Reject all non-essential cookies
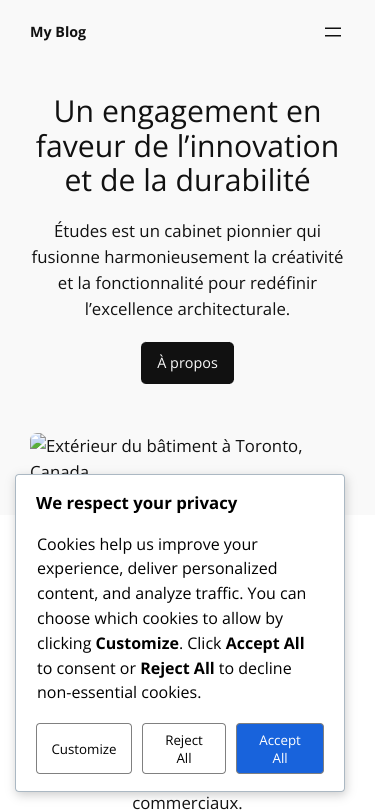The height and width of the screenshot is (812, 375). click(x=184, y=749)
